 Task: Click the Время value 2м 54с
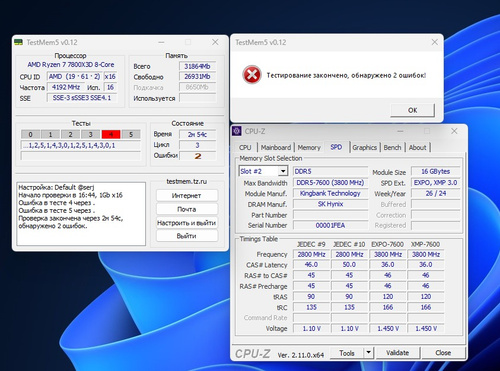coord(197,134)
